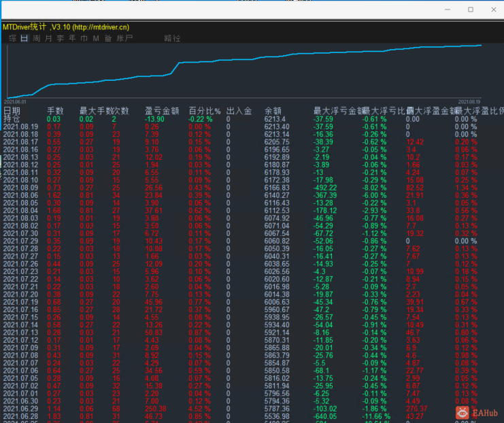Viewport: 504px width, 423px height.
Task: Click the EAHub logo icon
Action: point(463,413)
